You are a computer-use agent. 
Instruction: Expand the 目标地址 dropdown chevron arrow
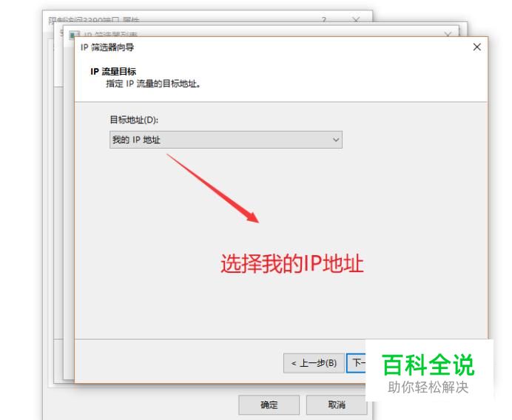(x=336, y=140)
